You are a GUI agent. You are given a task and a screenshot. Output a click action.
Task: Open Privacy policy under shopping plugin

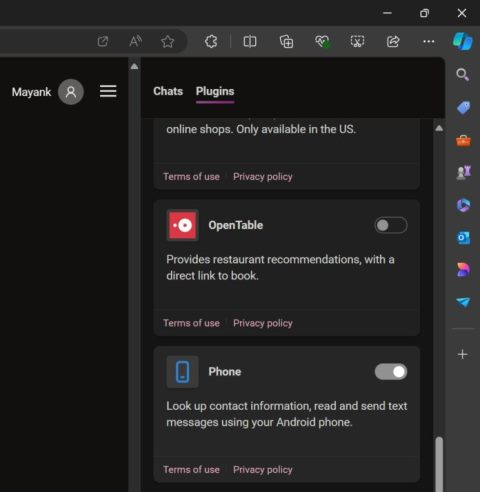coord(263,177)
